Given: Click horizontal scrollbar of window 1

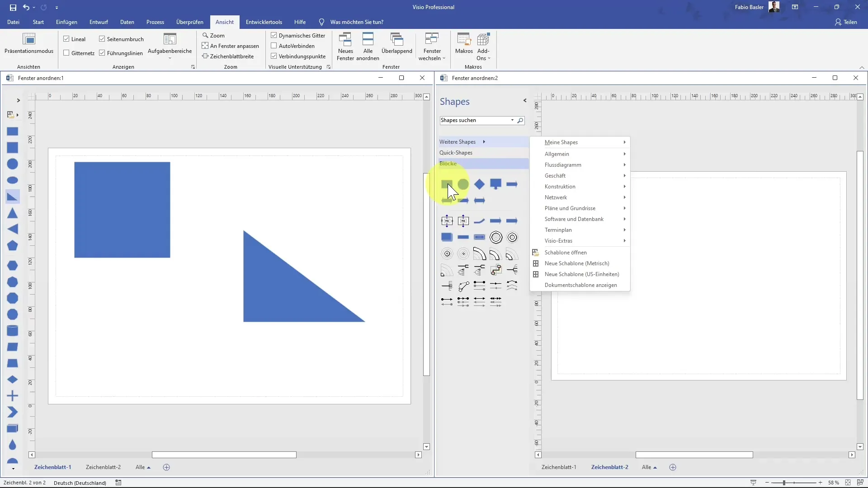Looking at the screenshot, I should 224,455.
